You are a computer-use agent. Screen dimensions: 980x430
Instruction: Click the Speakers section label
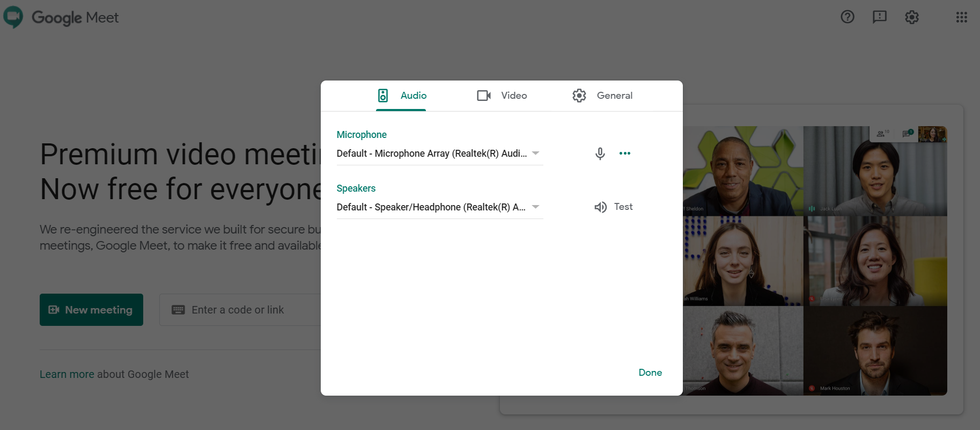pyautogui.click(x=356, y=188)
